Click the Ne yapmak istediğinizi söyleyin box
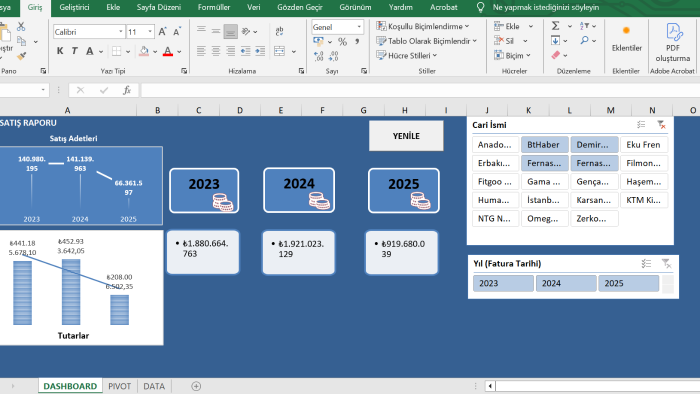This screenshot has height=394, width=700. pos(546,8)
